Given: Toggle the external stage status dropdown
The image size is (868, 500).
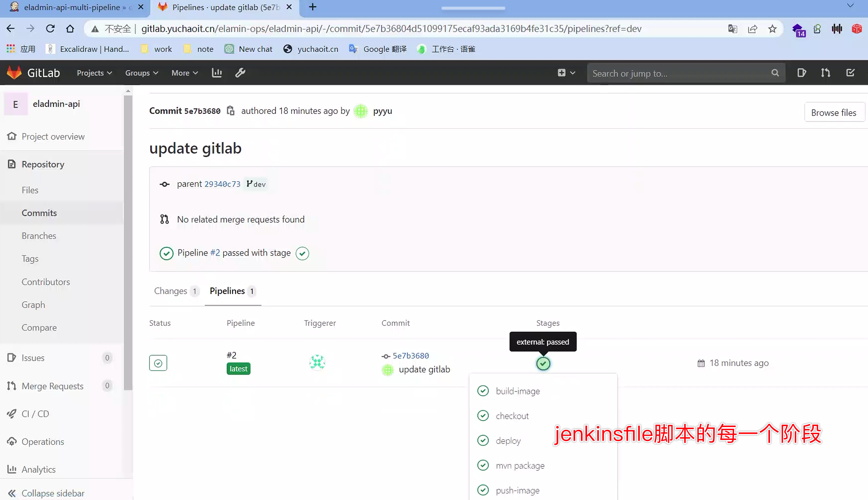Looking at the screenshot, I should [543, 363].
